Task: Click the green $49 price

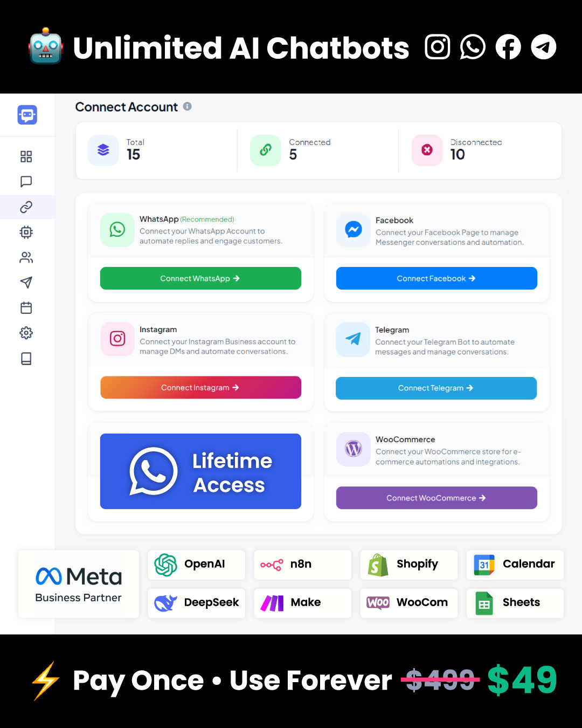Action: point(522,679)
